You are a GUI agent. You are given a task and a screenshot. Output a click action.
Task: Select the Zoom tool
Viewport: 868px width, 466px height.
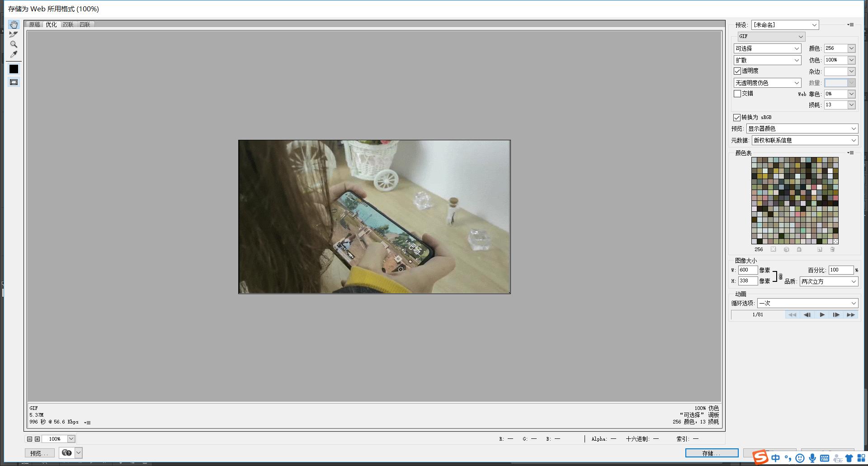(x=14, y=44)
